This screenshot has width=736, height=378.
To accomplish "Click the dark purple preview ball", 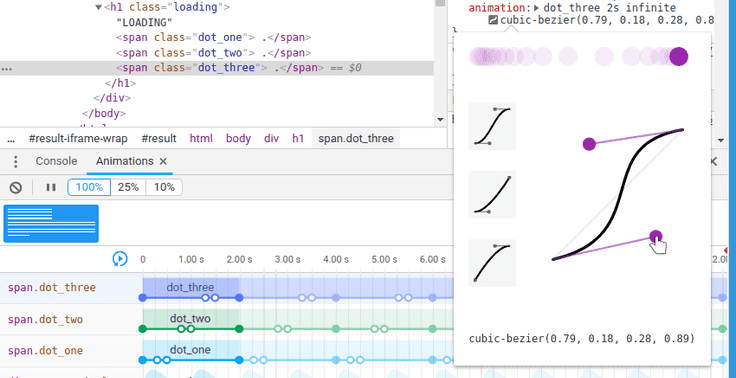I will click(678, 56).
